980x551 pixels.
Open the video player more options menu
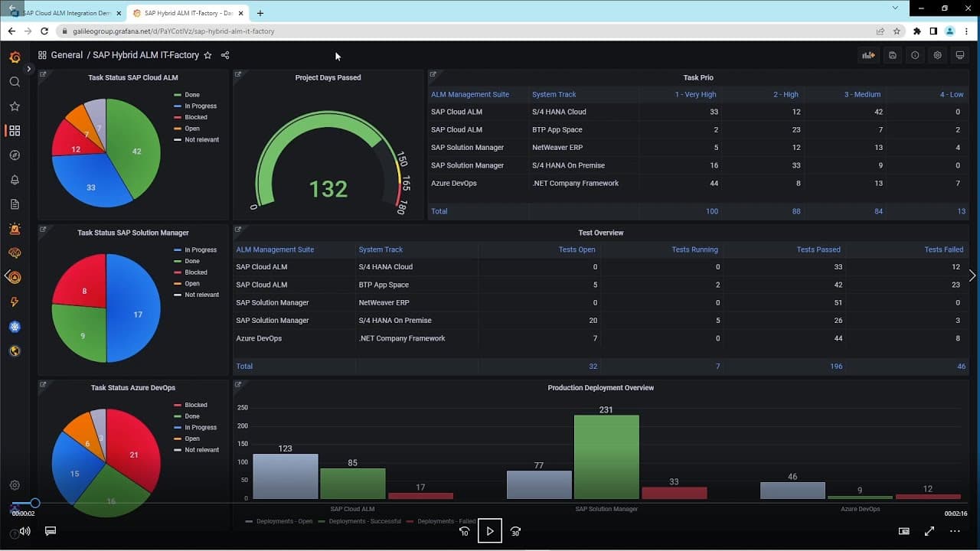(x=955, y=531)
